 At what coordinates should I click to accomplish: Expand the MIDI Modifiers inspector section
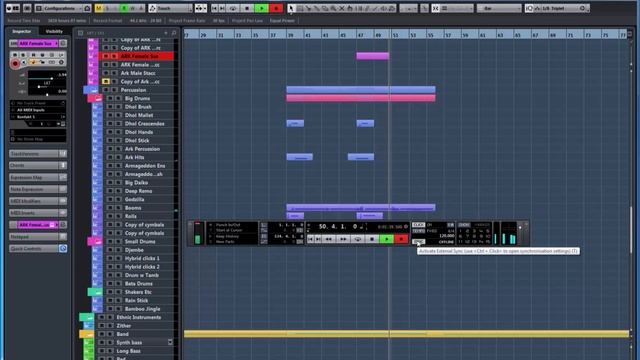[x=38, y=201]
